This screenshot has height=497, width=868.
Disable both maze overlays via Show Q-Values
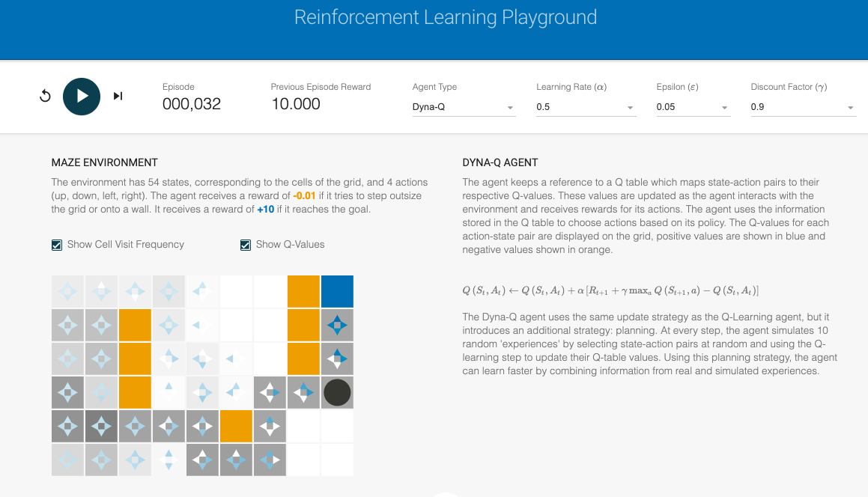[245, 245]
